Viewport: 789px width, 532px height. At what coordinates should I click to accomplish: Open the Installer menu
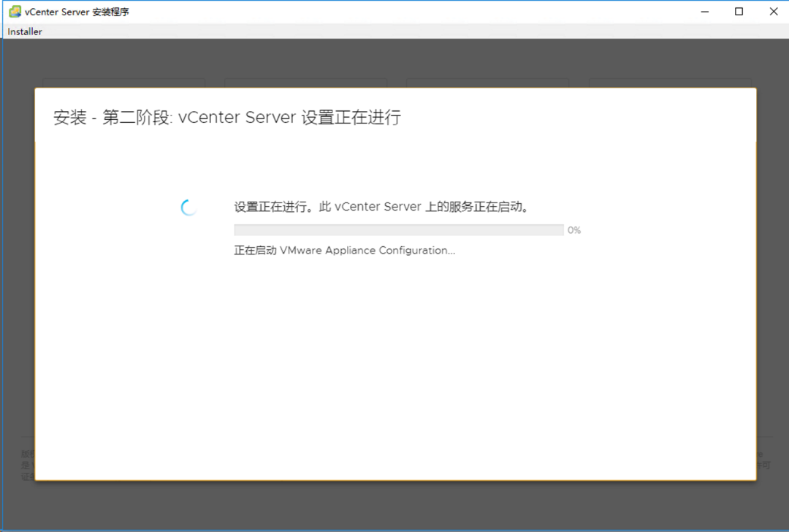pos(25,31)
